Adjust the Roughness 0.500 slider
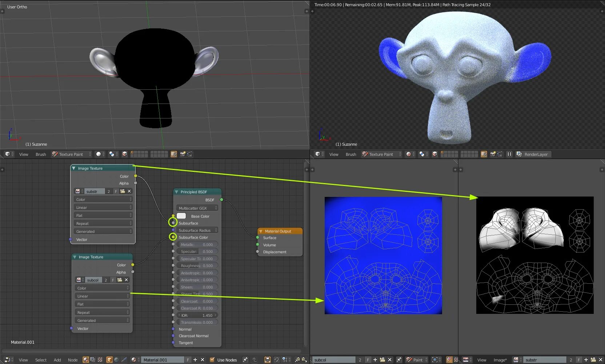 pos(197,266)
